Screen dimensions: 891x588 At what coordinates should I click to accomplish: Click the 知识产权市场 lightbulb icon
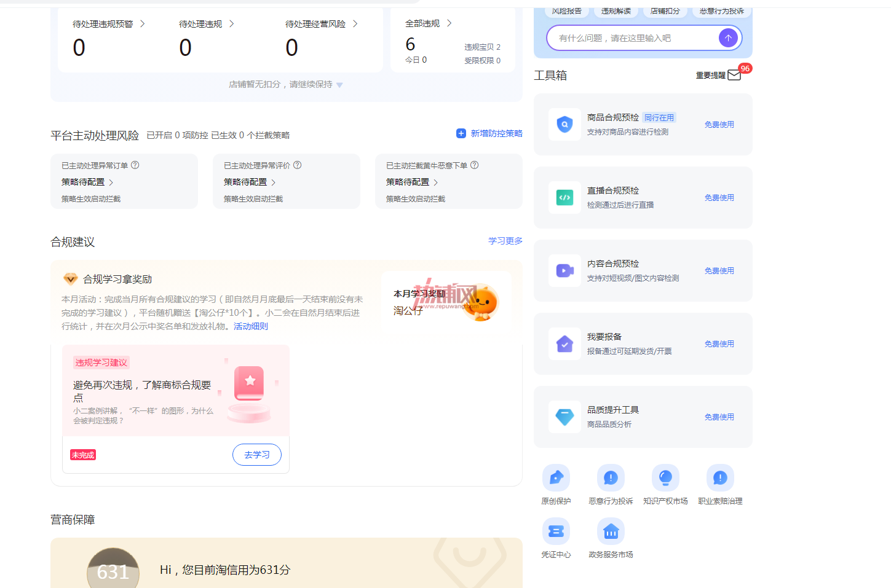665,477
